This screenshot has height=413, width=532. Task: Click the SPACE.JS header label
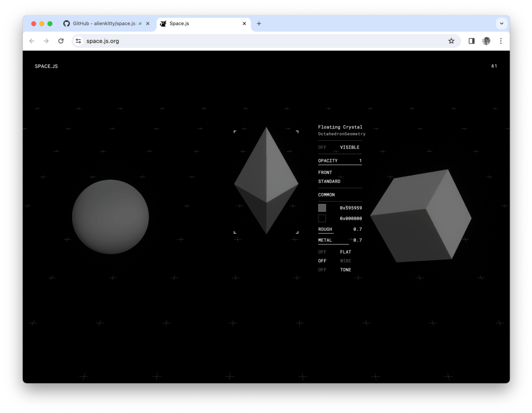46,66
